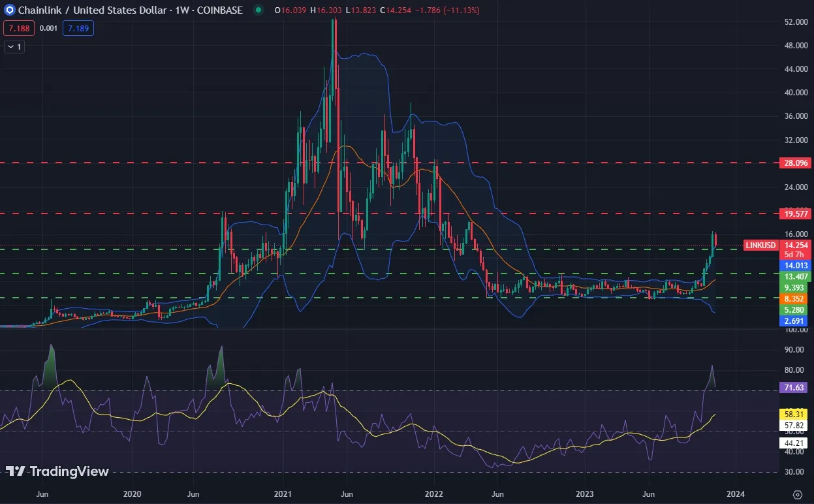Click the blue 14.013 price label
Screen dimensions: 814x504
(x=796, y=266)
